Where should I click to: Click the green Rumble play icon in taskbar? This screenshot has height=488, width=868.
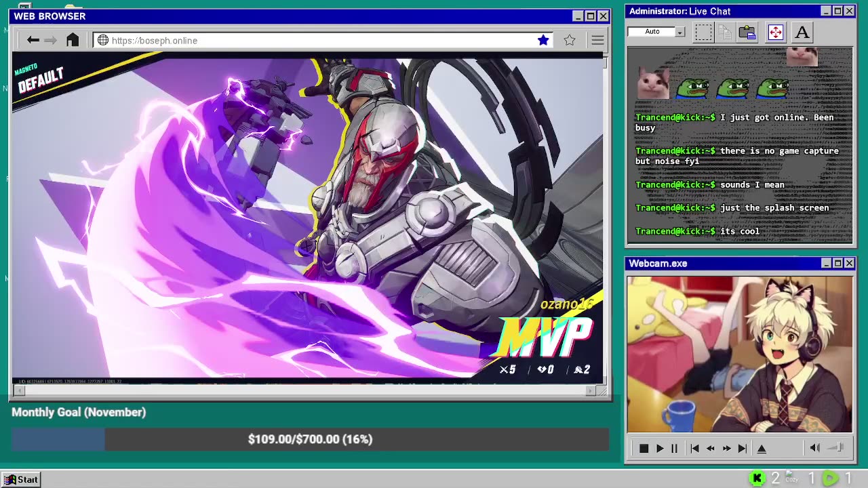point(830,479)
